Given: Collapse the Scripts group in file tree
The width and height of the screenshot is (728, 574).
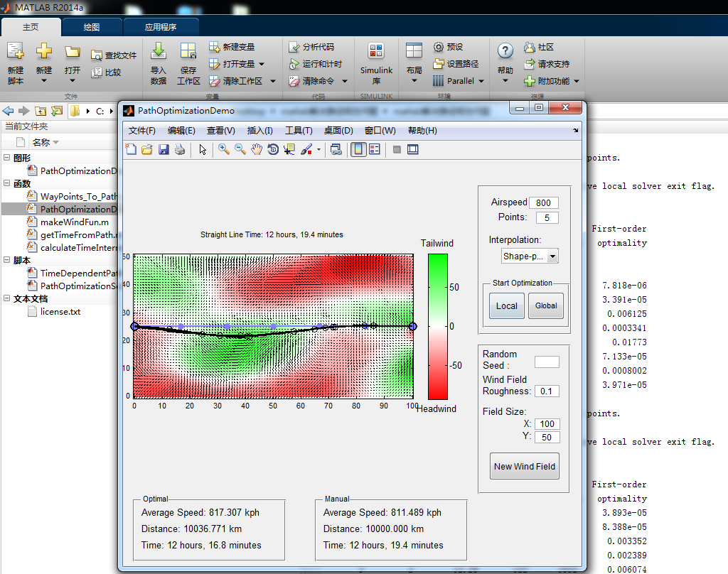Looking at the screenshot, I should coord(6,260).
